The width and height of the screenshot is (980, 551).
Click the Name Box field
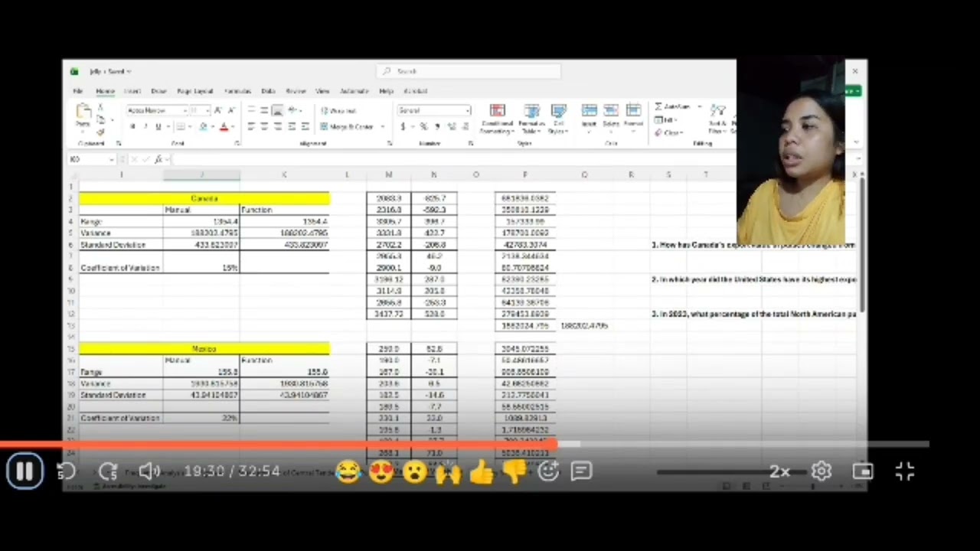point(91,159)
